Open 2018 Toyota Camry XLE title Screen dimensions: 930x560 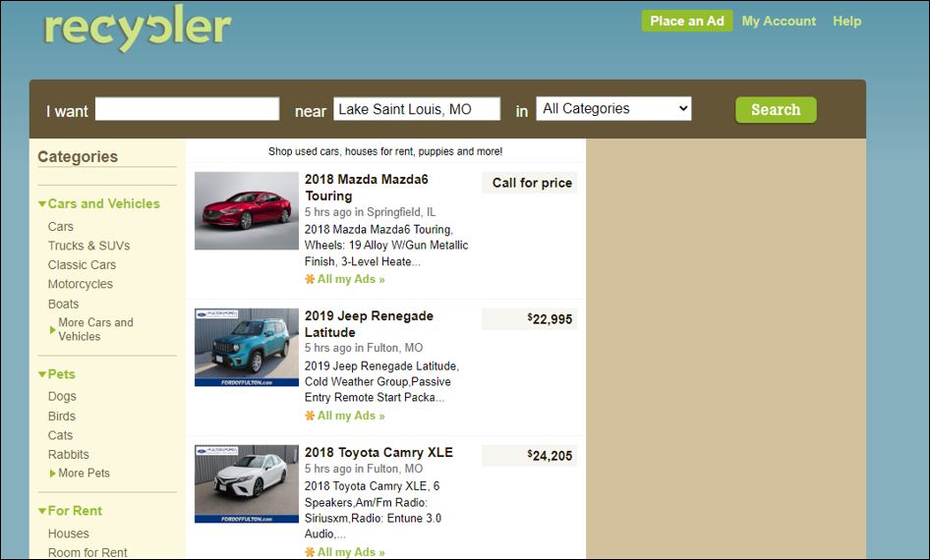coord(378,453)
